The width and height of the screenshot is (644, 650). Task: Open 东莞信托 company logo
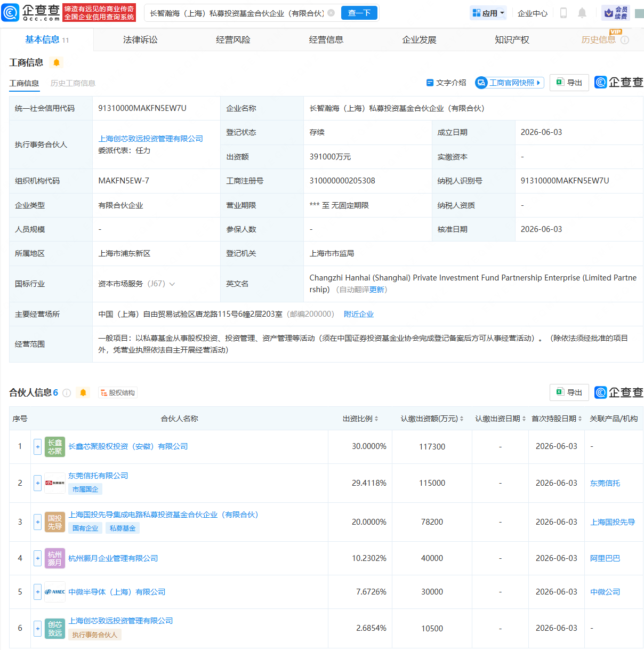(55, 483)
